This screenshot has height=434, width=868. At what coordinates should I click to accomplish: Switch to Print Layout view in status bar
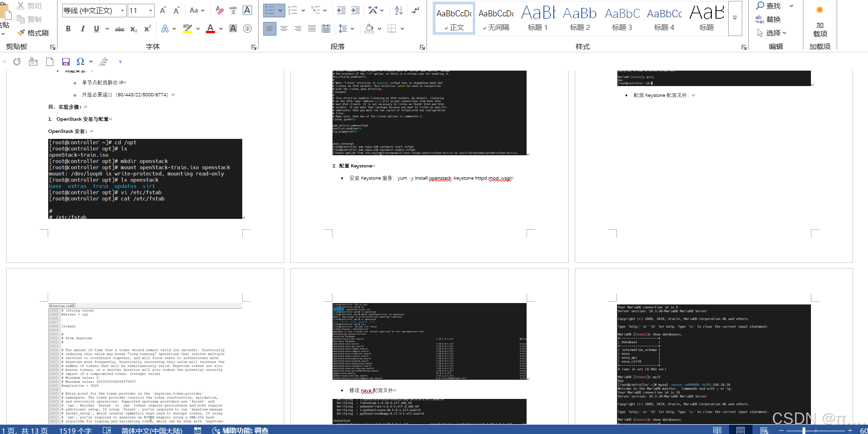click(x=740, y=430)
